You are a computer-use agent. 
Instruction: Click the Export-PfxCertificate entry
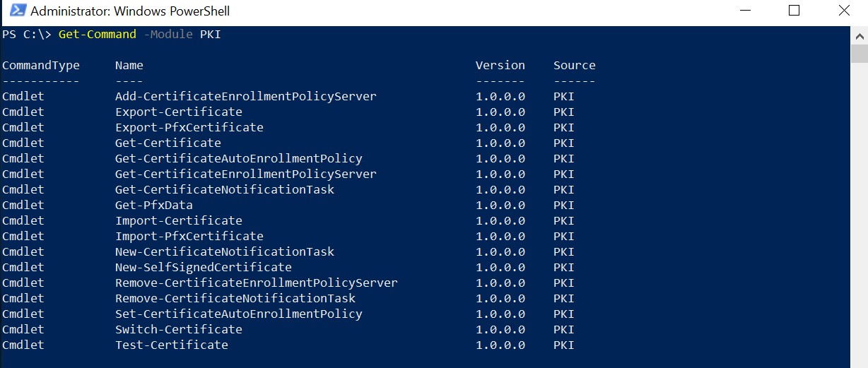tap(189, 127)
